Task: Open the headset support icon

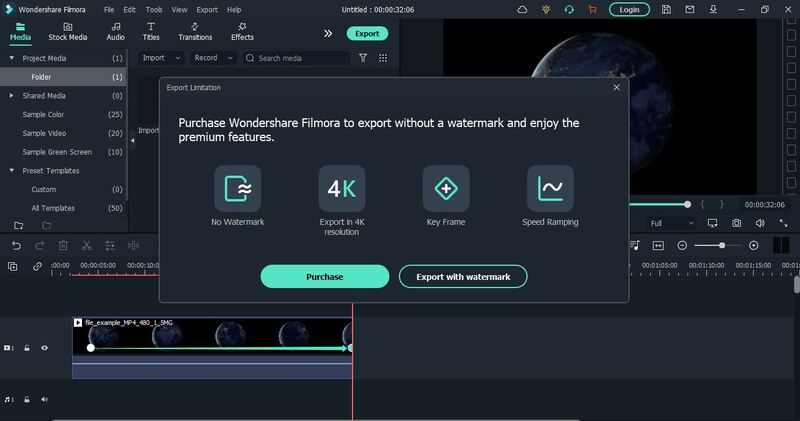Action: tap(569, 9)
